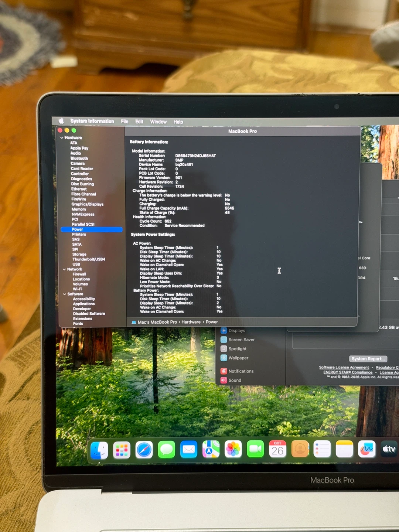
Task: Collapse the Software section
Action: (x=65, y=294)
